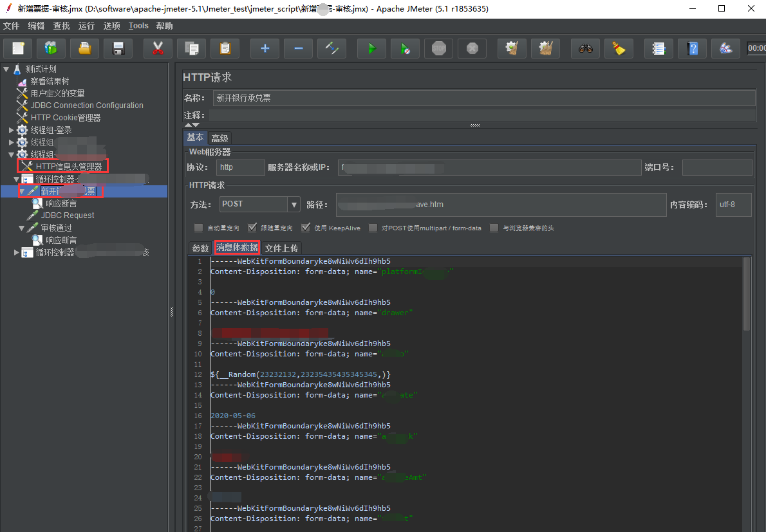Toggle 与浏览器兼容的头 checkbox
The width and height of the screenshot is (766, 532).
tap(494, 228)
